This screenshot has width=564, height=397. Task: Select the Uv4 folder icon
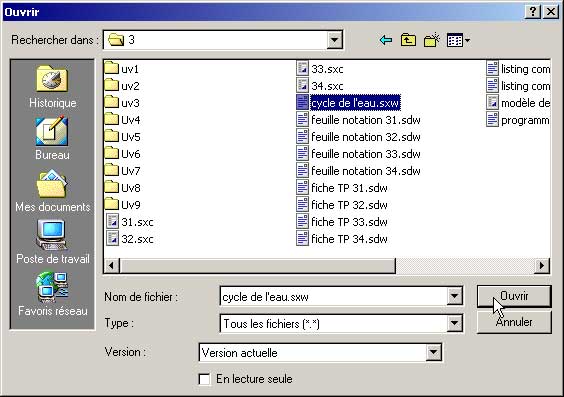click(112, 119)
